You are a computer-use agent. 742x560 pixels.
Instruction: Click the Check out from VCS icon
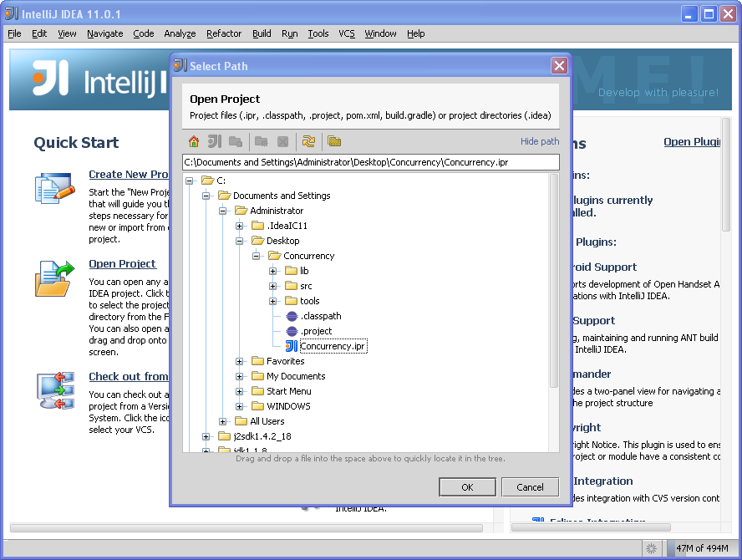tap(56, 390)
